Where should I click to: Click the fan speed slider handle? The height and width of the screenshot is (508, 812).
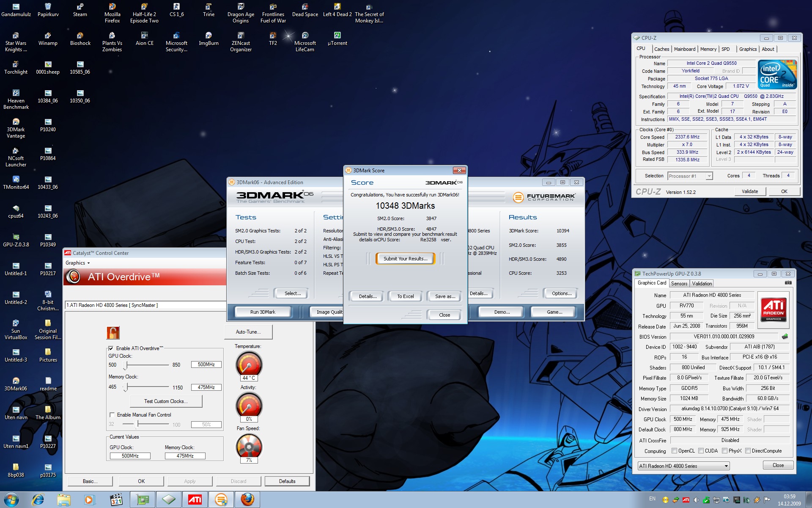(137, 424)
